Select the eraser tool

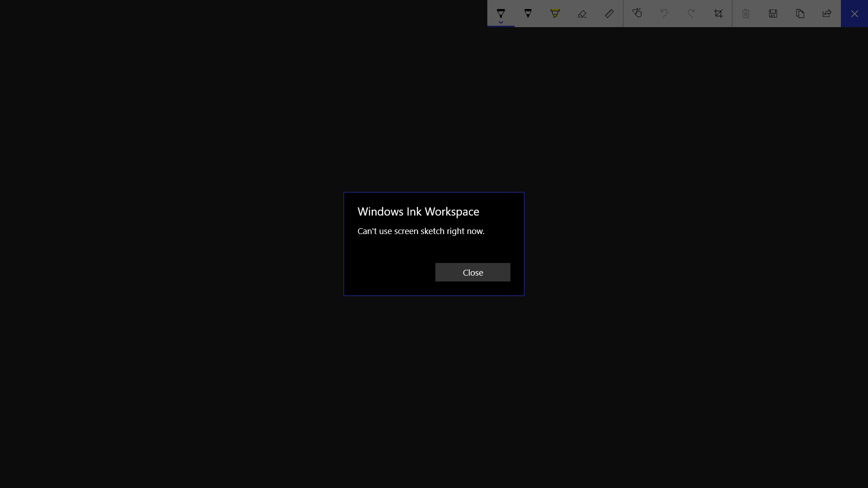(582, 14)
